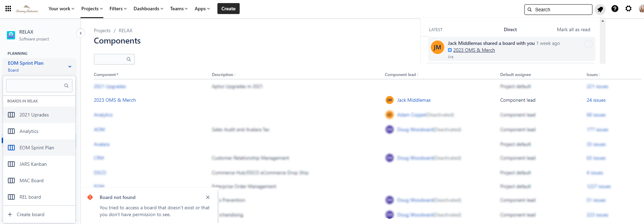Screen dimensions: 644x224
Task: Sort by the Component lead column header
Action: [401, 75]
